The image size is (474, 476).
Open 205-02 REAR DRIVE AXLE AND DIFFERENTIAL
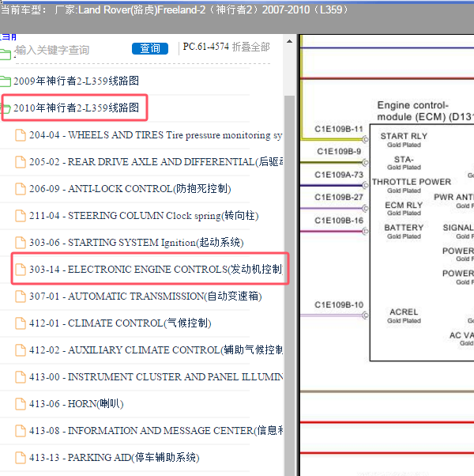[x=156, y=162]
